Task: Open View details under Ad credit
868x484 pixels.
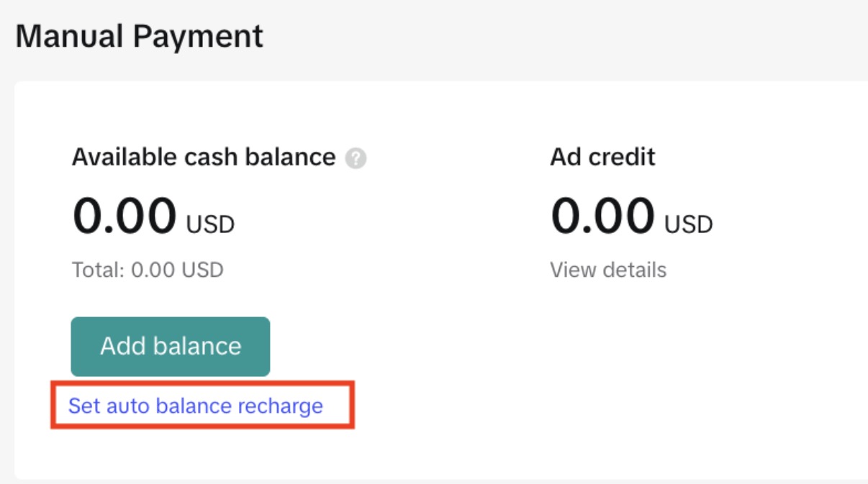Action: [x=608, y=270]
